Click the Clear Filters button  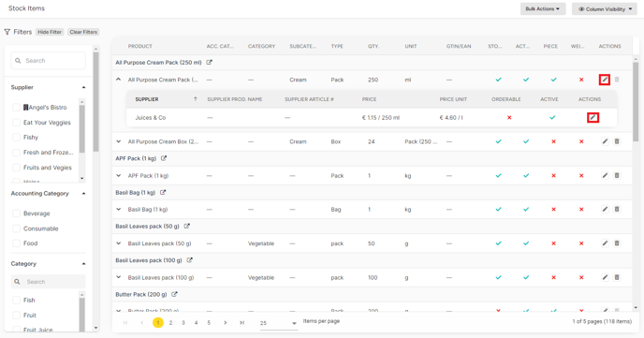(83, 32)
